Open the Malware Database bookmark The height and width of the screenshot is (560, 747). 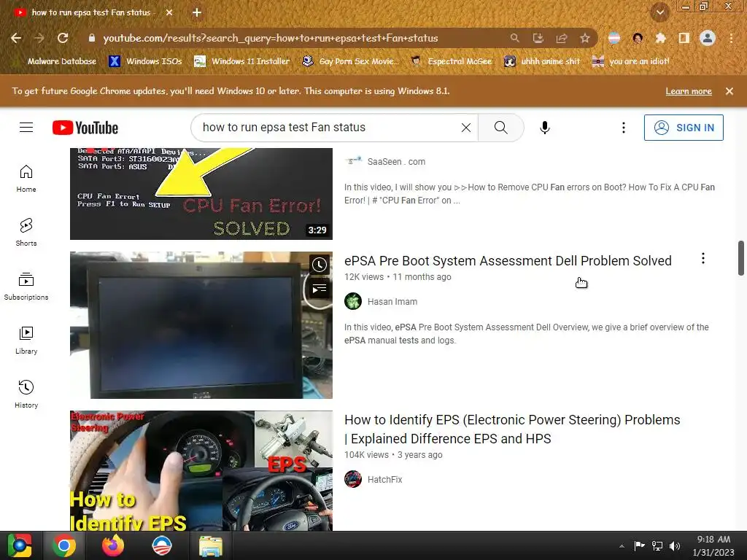pyautogui.click(x=56, y=61)
